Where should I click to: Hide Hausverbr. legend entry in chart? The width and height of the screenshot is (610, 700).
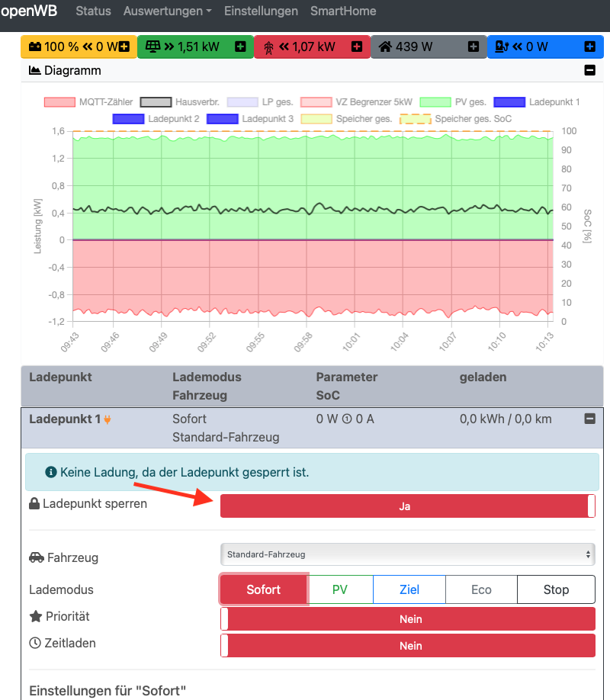181,101
